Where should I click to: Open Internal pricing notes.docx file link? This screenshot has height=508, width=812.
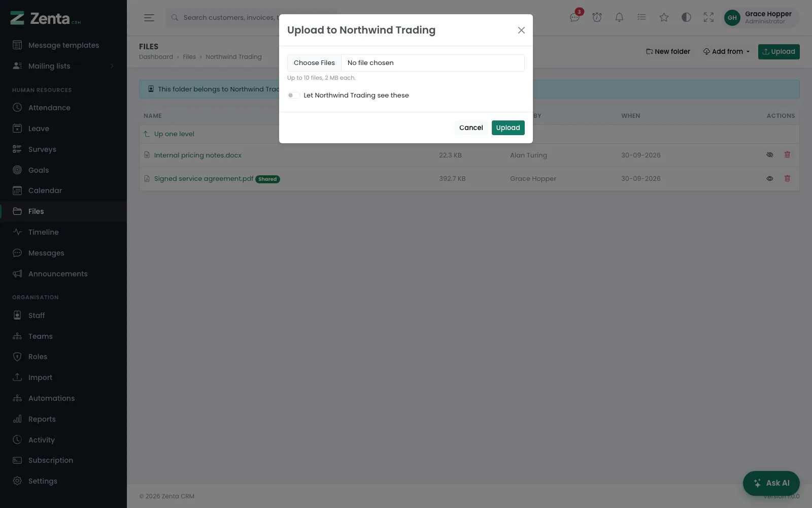198,155
